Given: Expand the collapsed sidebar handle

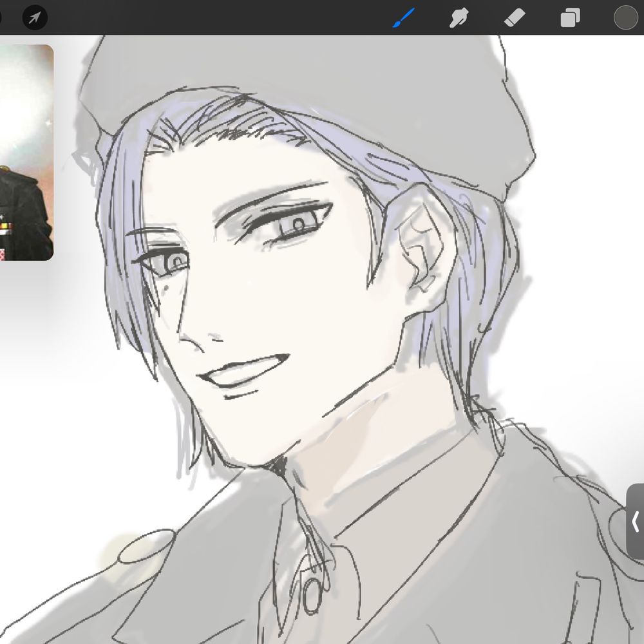Looking at the screenshot, I should (635, 522).
